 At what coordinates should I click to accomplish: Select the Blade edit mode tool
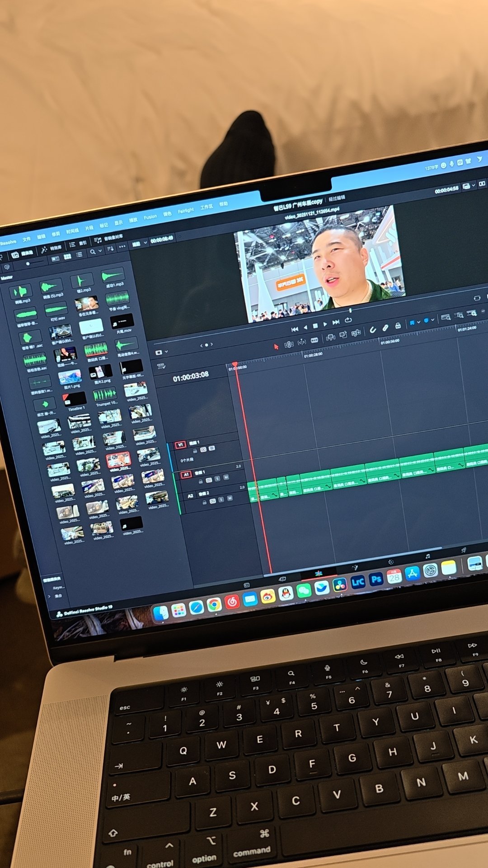(314, 340)
